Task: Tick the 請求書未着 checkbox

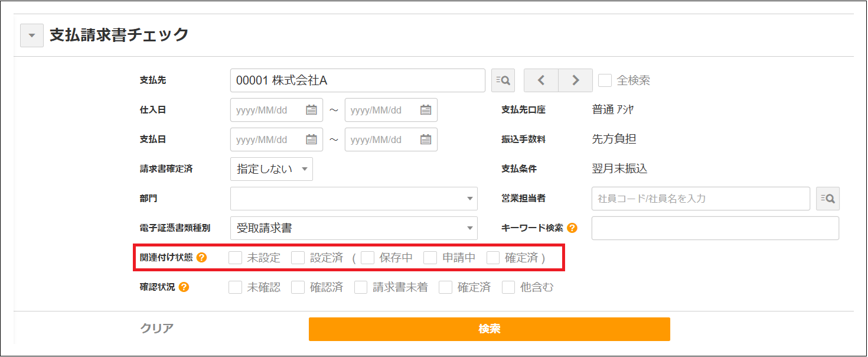Action: tap(361, 287)
